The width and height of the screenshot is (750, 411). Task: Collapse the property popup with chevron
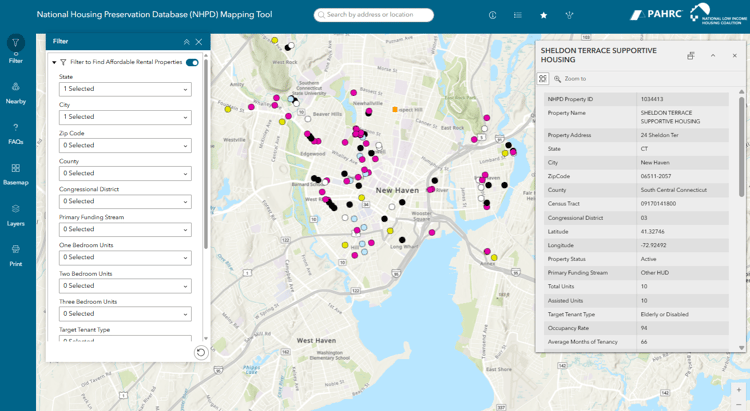(713, 56)
